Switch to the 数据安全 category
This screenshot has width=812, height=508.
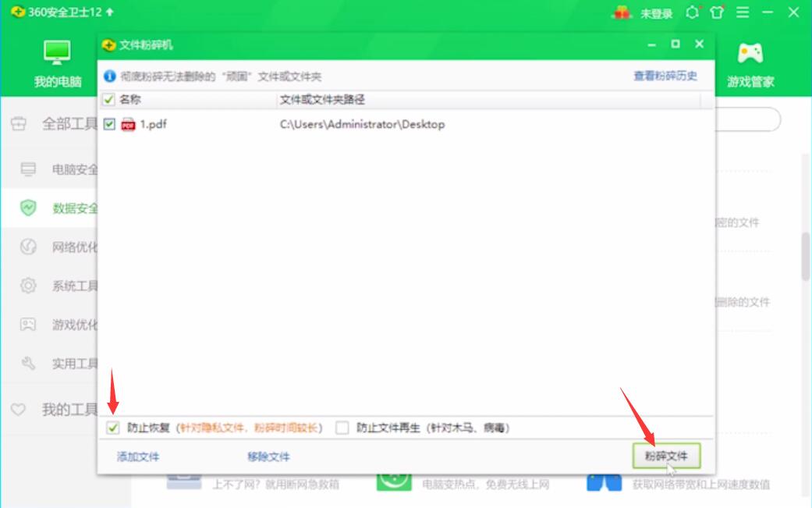[75, 208]
